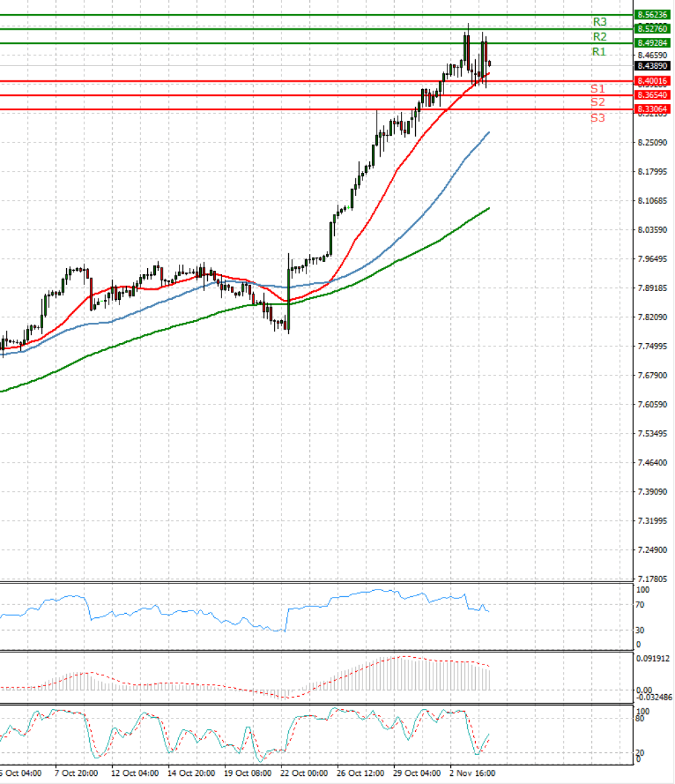Click the 14 Oct 20:00 time label
This screenshot has height=784, width=675.
pos(191,773)
